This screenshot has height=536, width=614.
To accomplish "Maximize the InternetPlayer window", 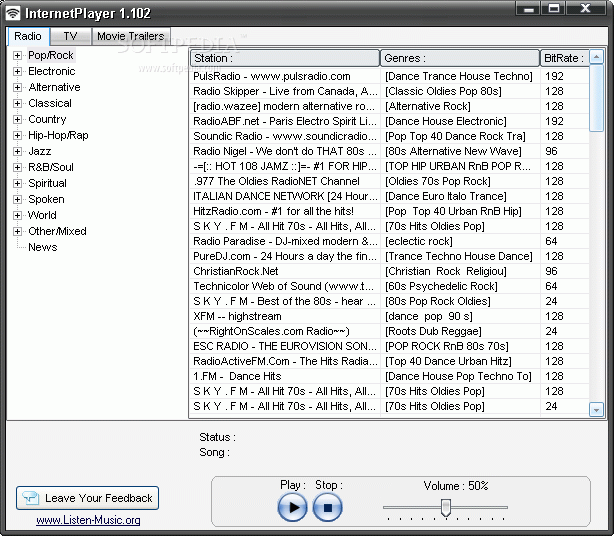I will pos(553,9).
